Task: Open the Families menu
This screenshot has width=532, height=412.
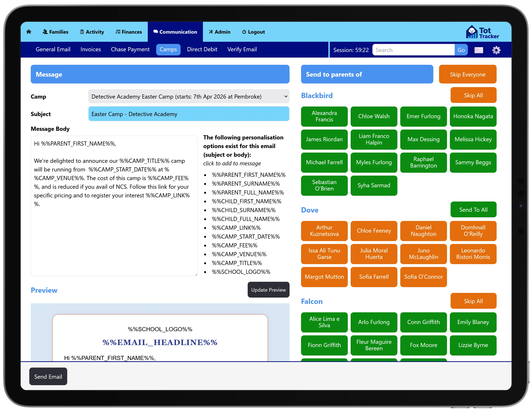Action: point(56,32)
